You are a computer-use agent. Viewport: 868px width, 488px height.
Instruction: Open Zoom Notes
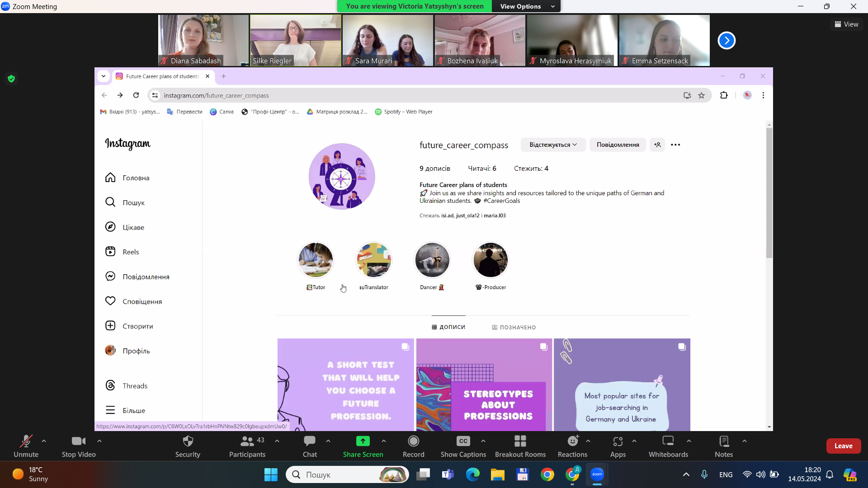point(723,441)
